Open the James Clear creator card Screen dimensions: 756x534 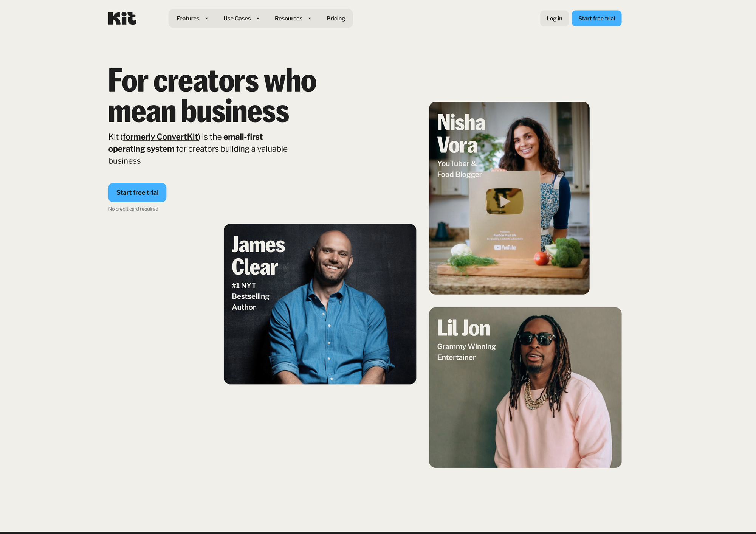320,304
